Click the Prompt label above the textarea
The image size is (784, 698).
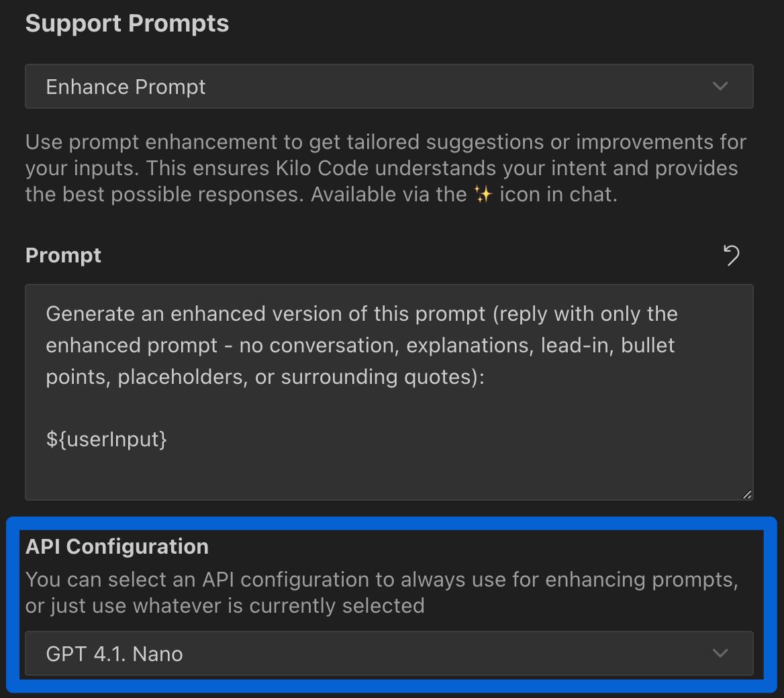click(x=63, y=255)
